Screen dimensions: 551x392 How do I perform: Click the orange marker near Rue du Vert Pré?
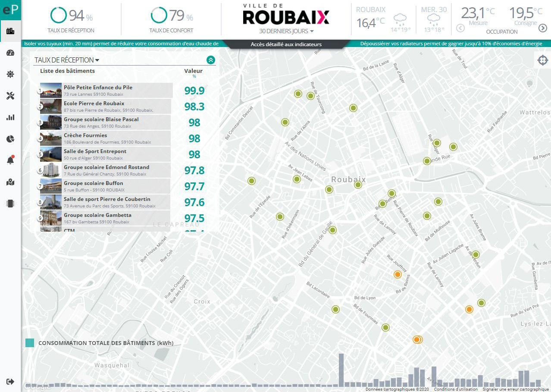pos(469,309)
